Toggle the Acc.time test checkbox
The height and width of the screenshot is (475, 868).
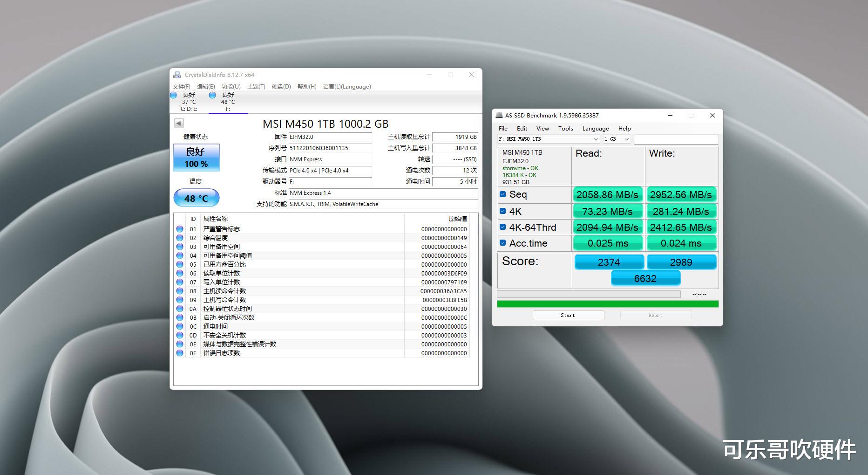click(x=503, y=243)
